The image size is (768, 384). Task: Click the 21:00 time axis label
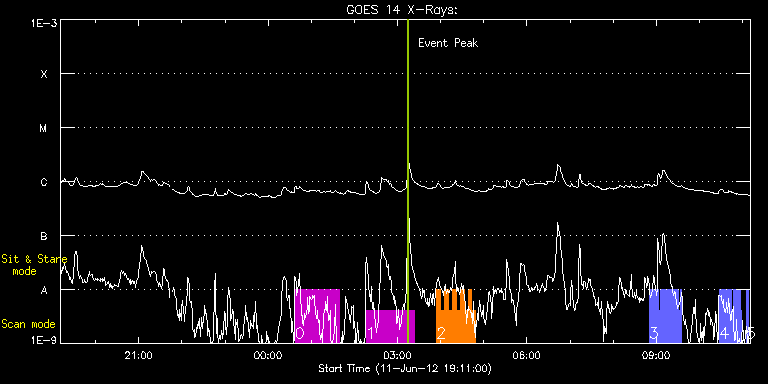coord(139,354)
